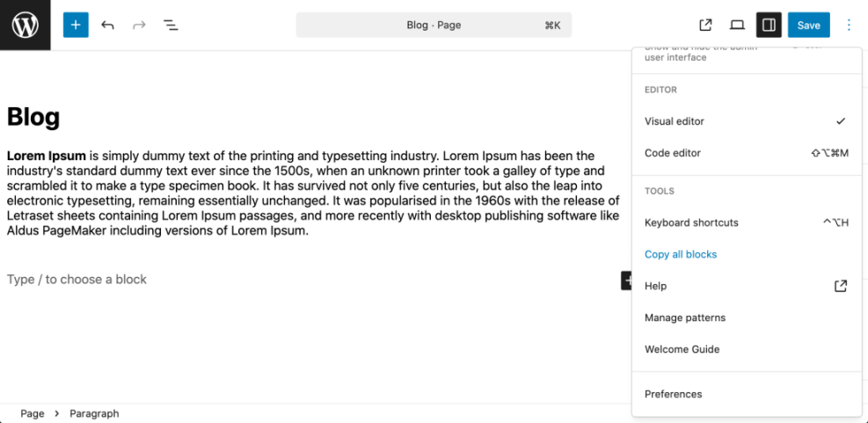Click the Page breadcrumb in footer
This screenshot has height=423, width=868.
pyautogui.click(x=33, y=413)
